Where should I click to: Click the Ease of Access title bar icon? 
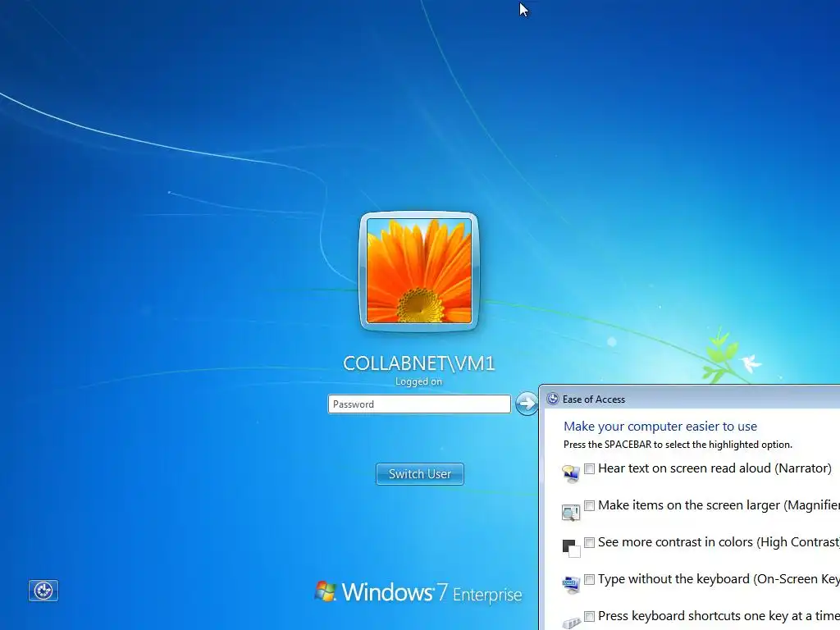pos(553,399)
